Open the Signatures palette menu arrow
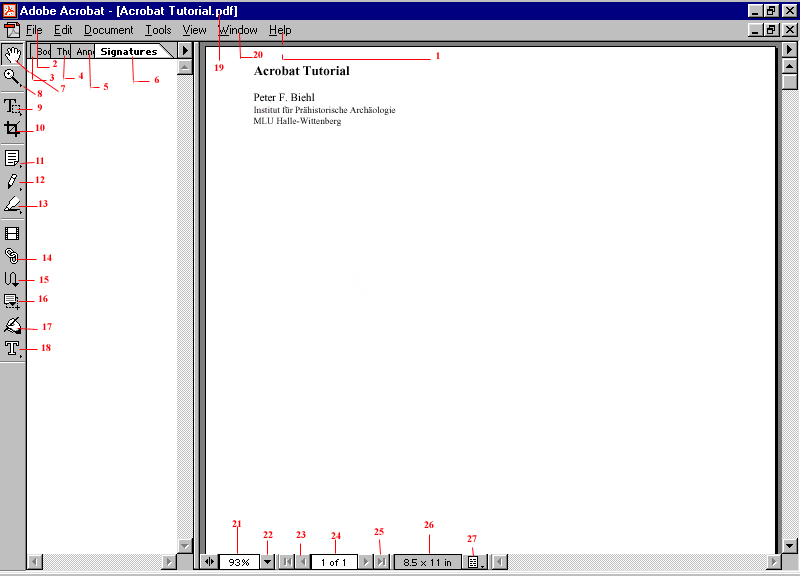The height and width of the screenshot is (576, 800). [x=185, y=51]
